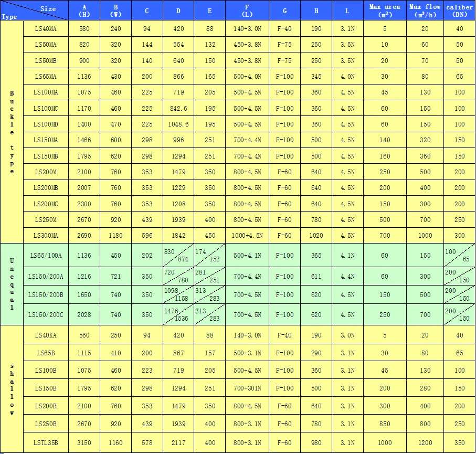The width and height of the screenshot is (476, 454).
Task: Select the LS300MA row label
Action: pyautogui.click(x=46, y=235)
